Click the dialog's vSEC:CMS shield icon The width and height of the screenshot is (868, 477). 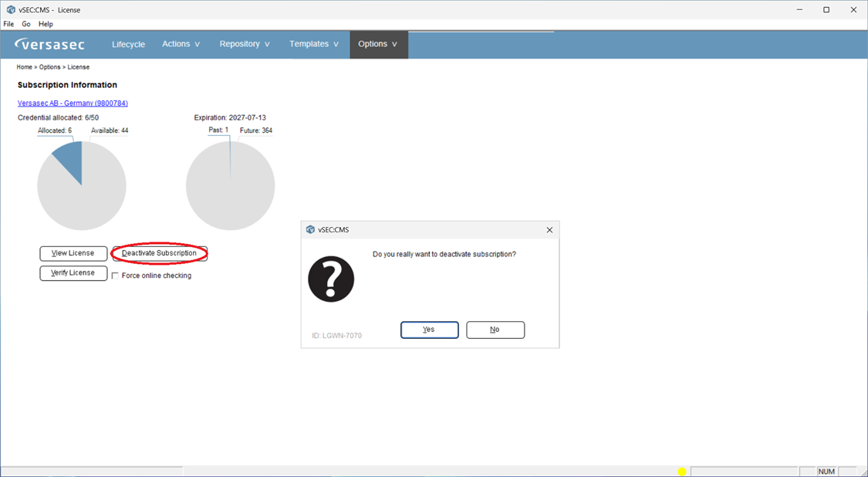click(x=311, y=229)
